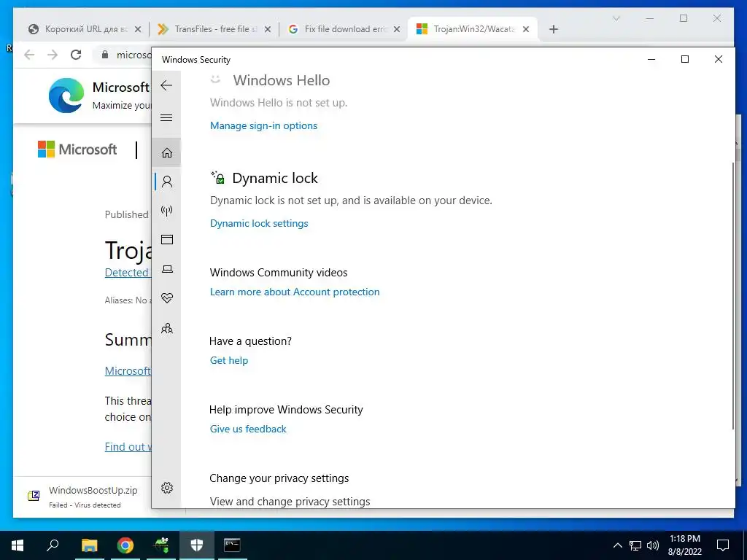Open the command prompt taskbar icon
Viewport: 747px width, 560px height.
(x=232, y=545)
